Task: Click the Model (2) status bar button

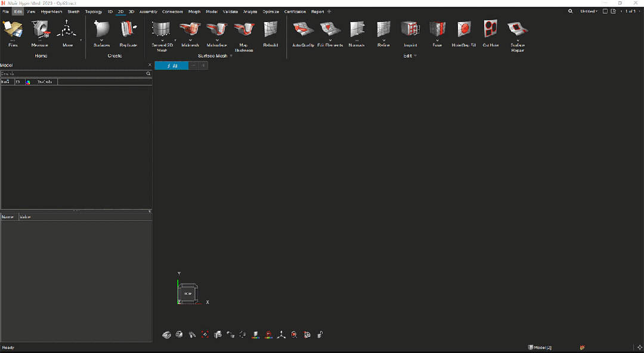Action: coord(539,348)
